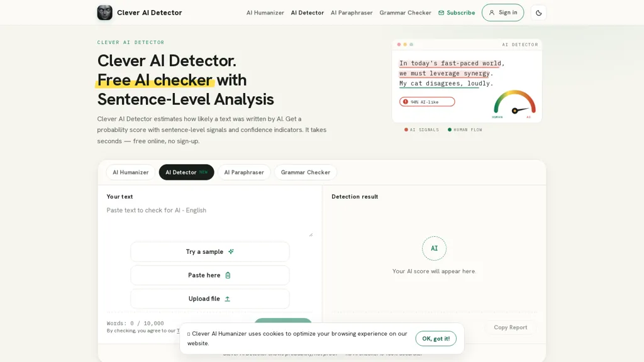Click the 'My cat disagrees, loudly.' sample sentence
The height and width of the screenshot is (362, 644).
point(446,84)
